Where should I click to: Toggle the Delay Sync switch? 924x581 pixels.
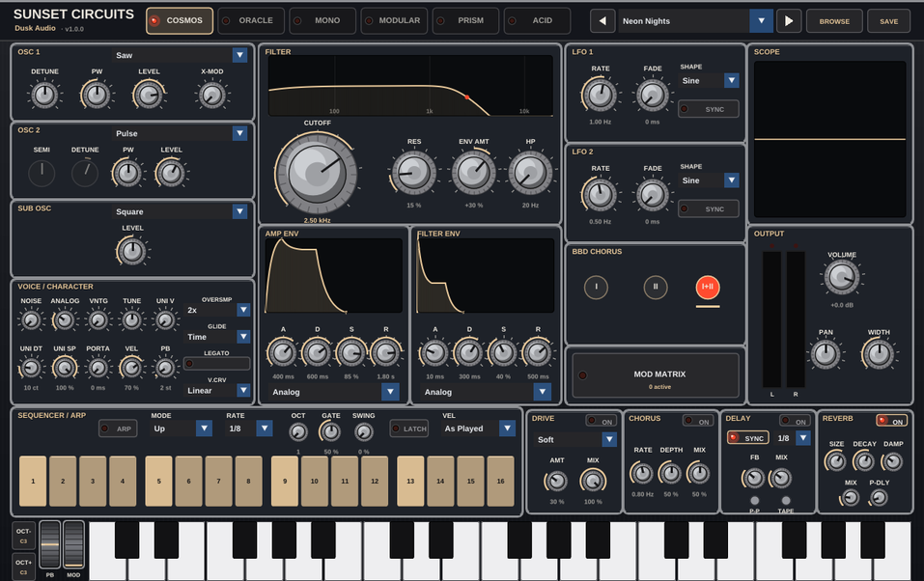click(x=748, y=438)
